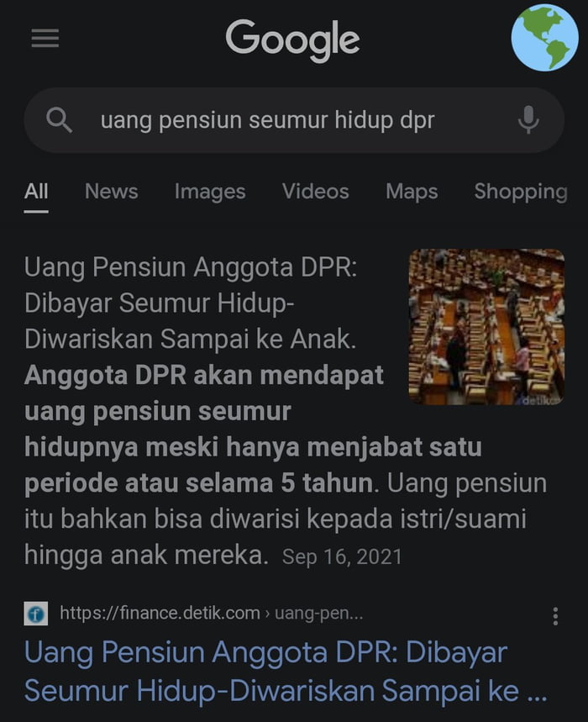The image size is (588, 722).
Task: Click the Sep 16, 2021 date label
Action: click(x=342, y=556)
